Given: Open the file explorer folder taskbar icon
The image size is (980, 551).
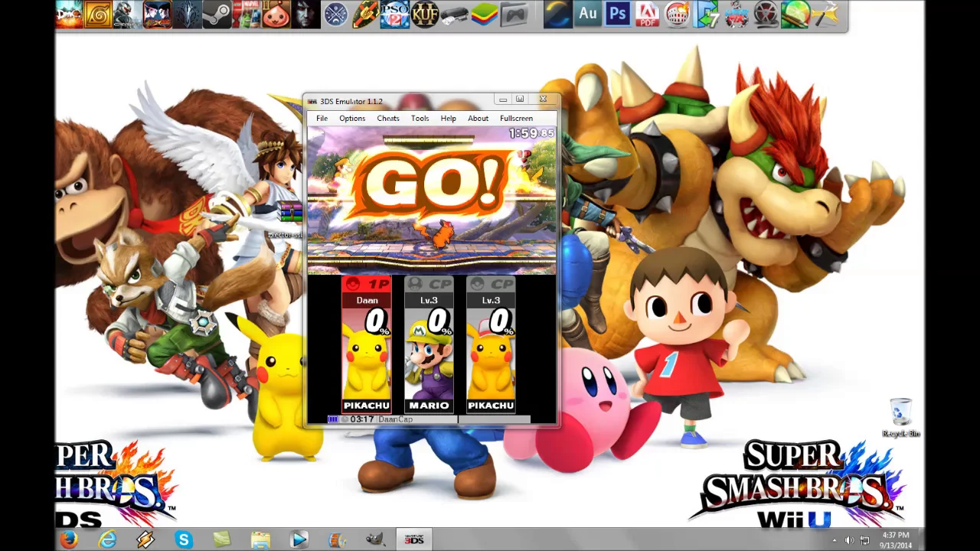Looking at the screenshot, I should click(x=260, y=540).
